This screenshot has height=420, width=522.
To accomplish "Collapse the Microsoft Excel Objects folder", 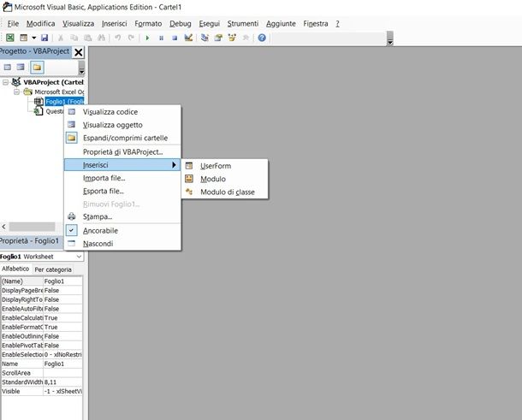I will click(x=16, y=92).
